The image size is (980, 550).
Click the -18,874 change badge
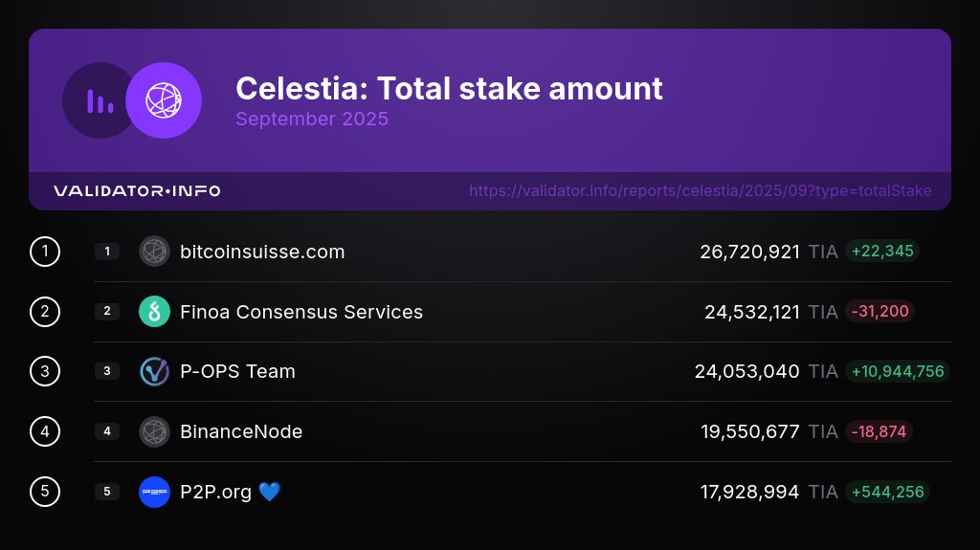(880, 431)
